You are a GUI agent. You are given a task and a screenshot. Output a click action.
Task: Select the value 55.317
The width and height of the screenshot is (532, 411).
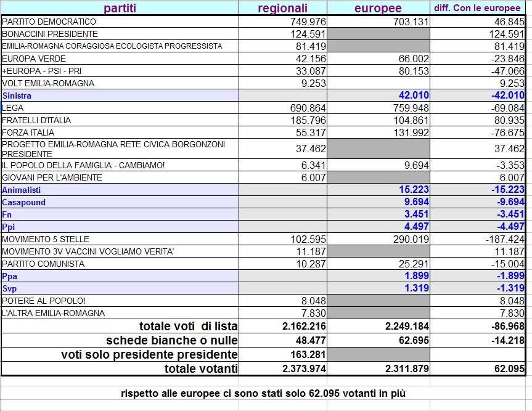[311, 132]
